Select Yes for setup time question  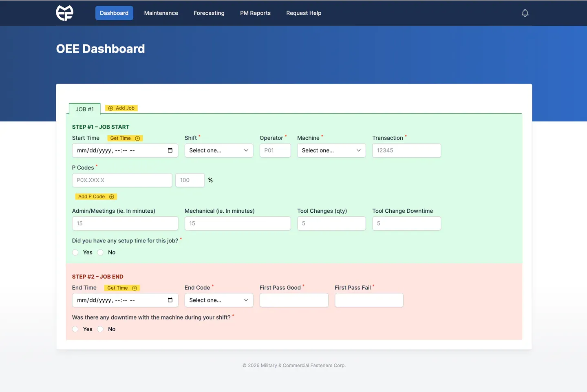tap(75, 253)
